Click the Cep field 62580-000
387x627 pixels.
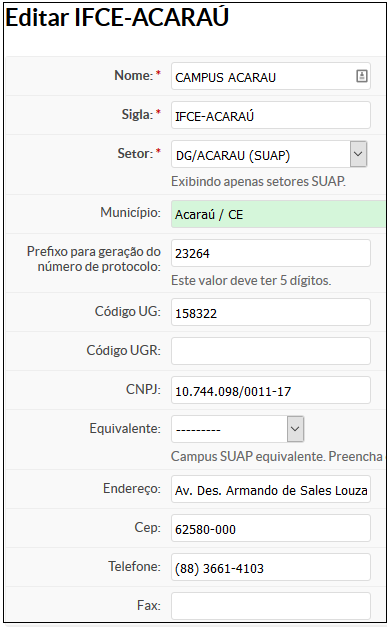[271, 528]
